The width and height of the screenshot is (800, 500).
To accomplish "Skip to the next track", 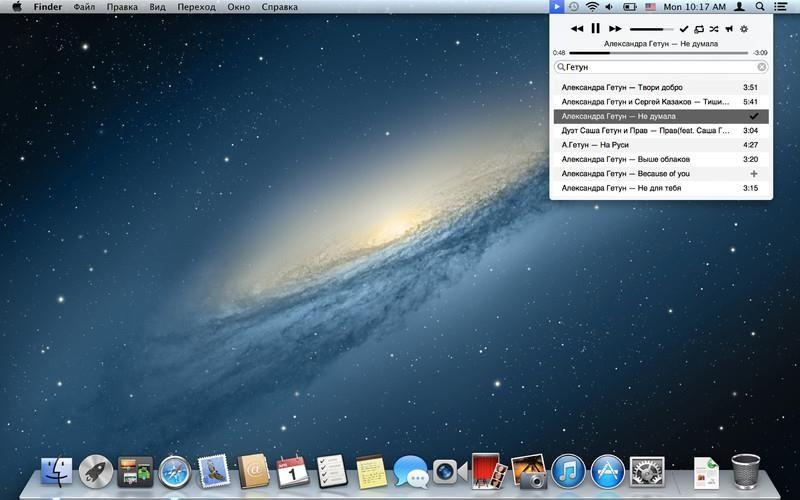I will click(x=615, y=29).
